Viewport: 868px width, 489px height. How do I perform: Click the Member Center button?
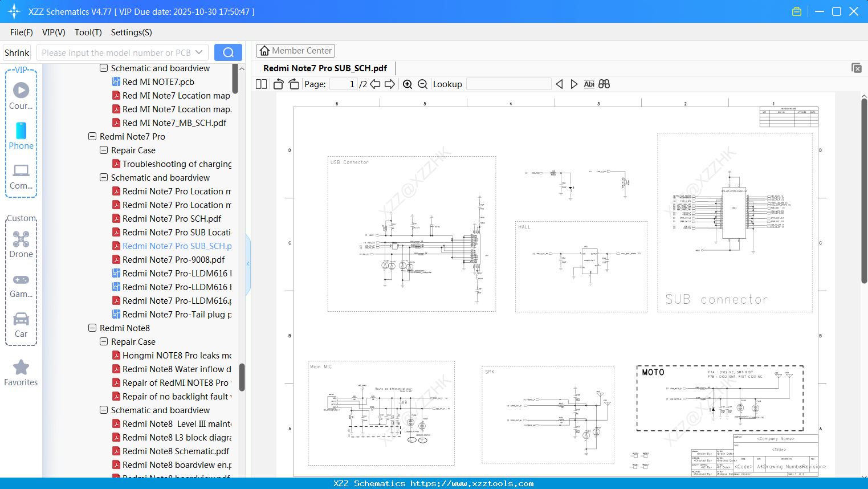coord(295,51)
